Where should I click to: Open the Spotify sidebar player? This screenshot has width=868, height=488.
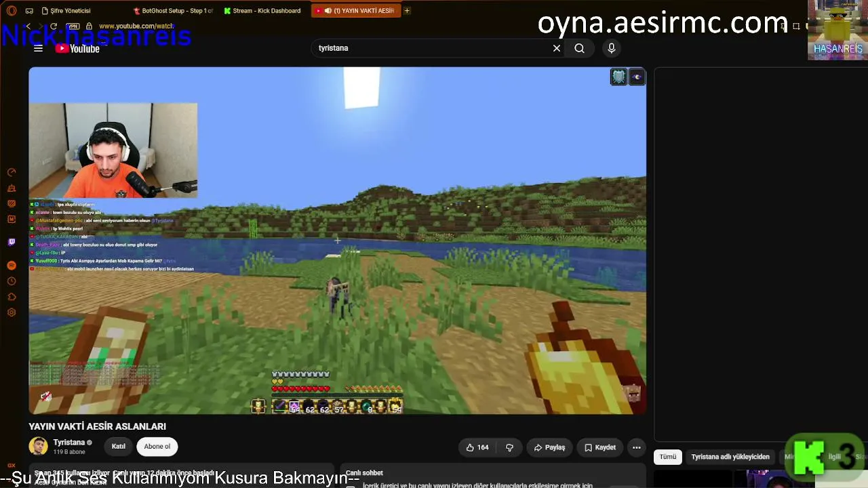(12, 265)
